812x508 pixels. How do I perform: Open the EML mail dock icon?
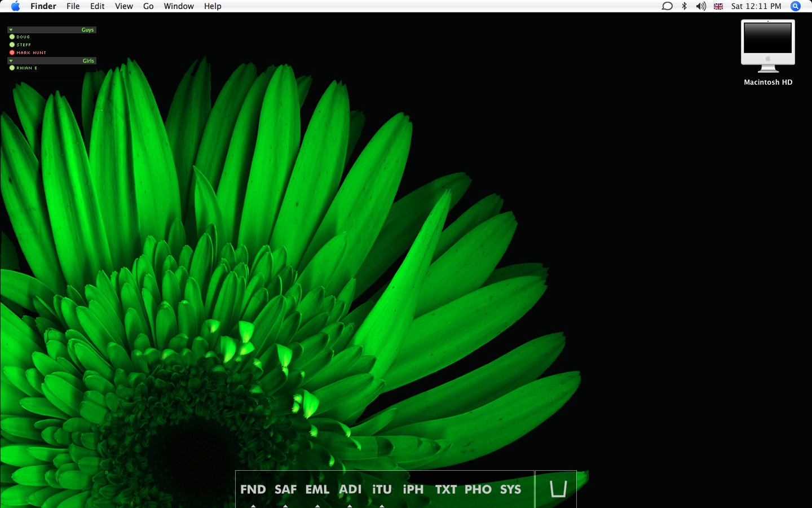point(317,489)
